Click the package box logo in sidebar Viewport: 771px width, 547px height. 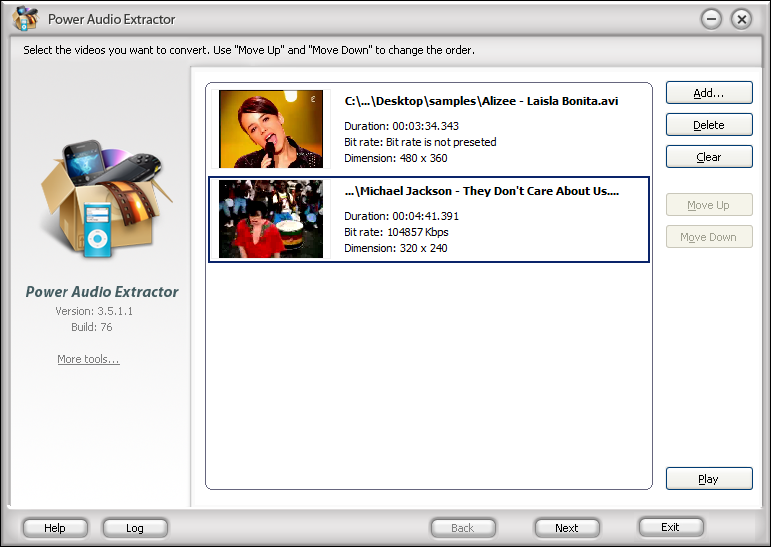click(106, 199)
